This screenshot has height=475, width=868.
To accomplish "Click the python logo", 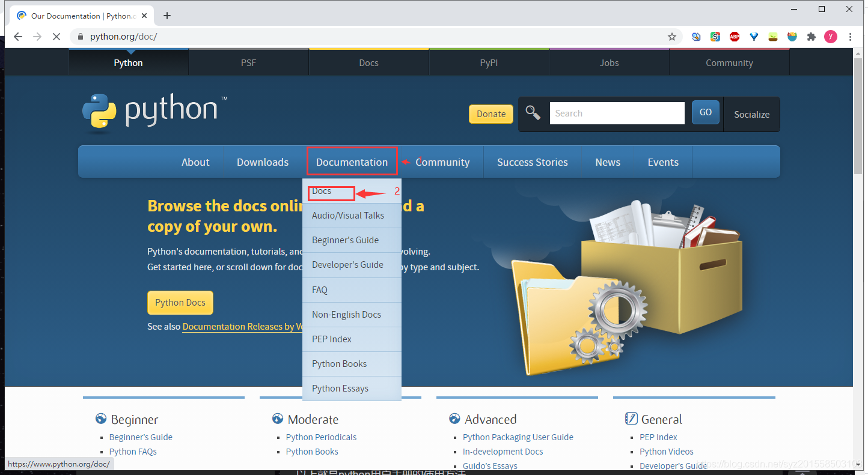I will pyautogui.click(x=155, y=113).
